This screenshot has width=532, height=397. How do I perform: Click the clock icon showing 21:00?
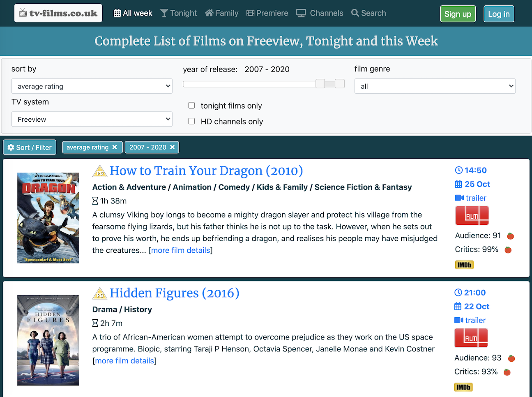coord(458,292)
